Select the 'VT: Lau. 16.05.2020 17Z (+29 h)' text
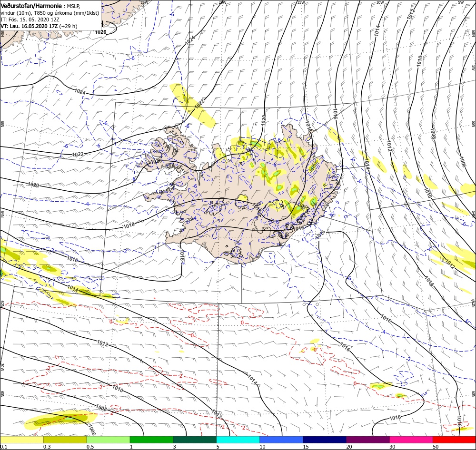The width and height of the screenshot is (476, 450). 39,26
